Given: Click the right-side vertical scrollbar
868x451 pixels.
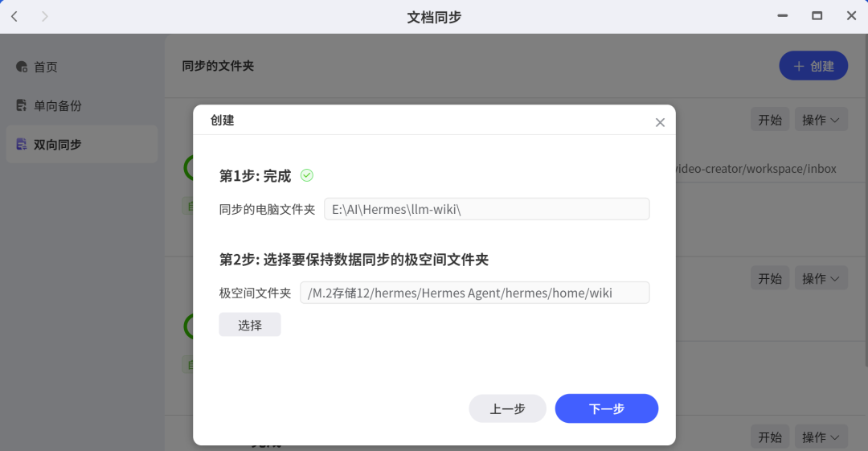Looking at the screenshot, I should tap(866, 199).
